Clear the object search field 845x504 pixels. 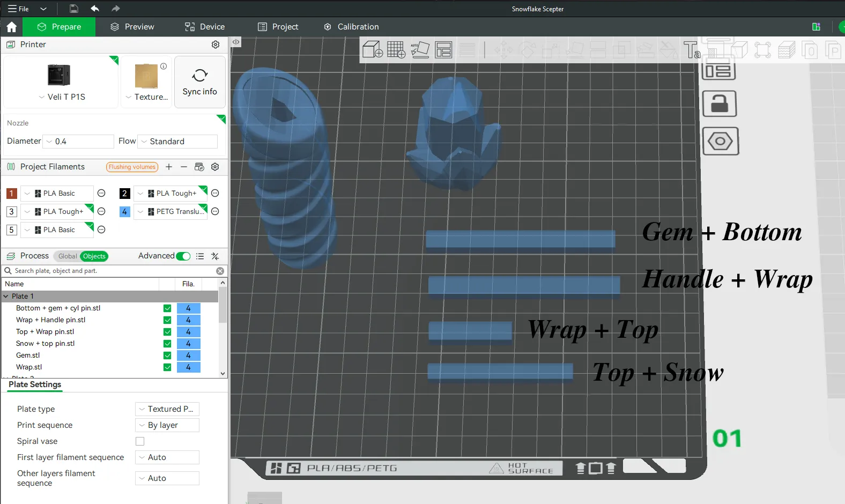tap(220, 271)
